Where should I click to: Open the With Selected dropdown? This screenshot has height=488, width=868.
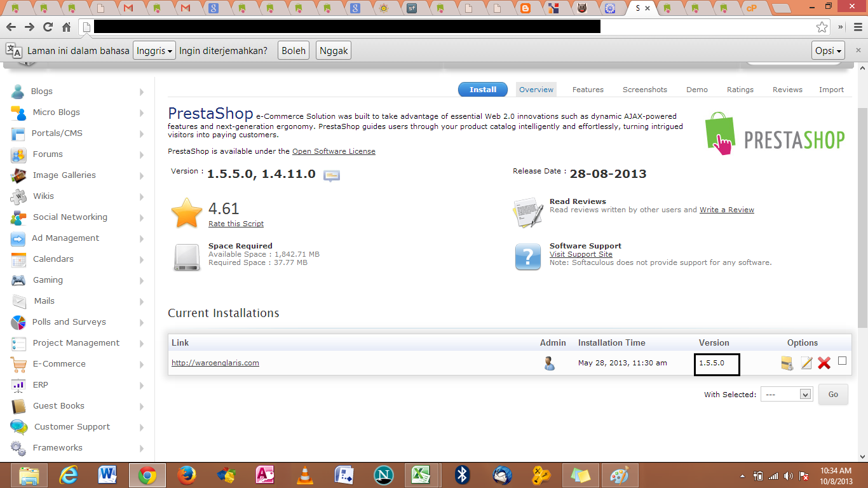click(x=787, y=395)
